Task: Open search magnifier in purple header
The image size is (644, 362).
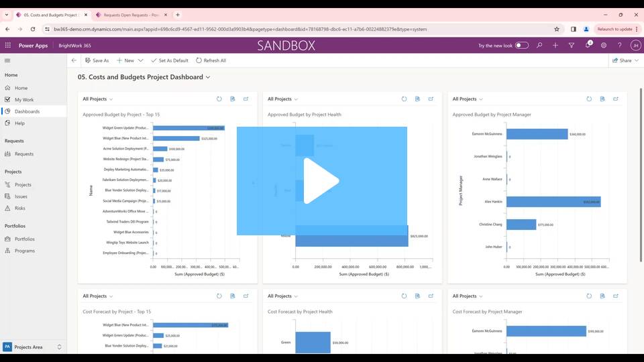Action: (x=539, y=46)
